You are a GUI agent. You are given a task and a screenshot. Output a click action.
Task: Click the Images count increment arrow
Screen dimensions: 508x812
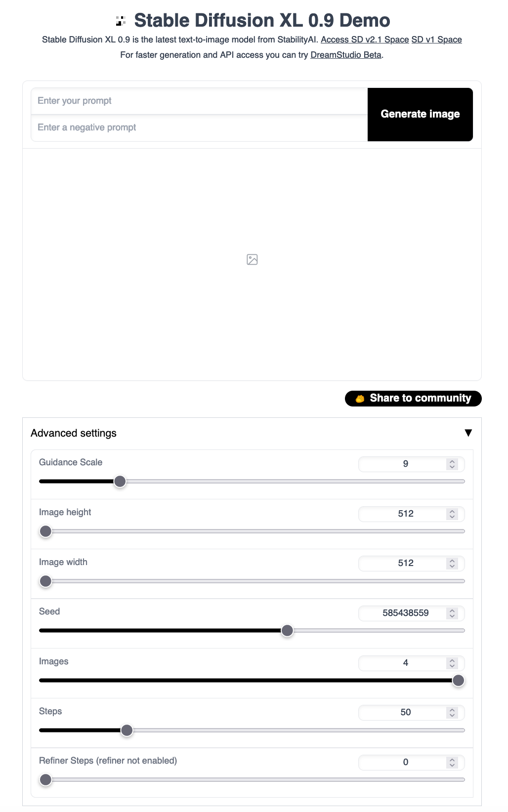(451, 659)
